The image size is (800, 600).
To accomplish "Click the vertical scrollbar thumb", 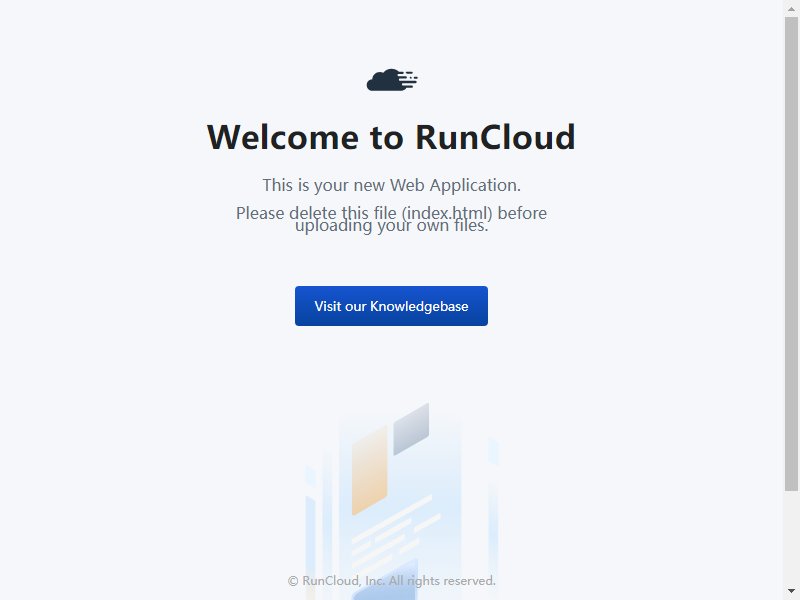I will click(791, 254).
